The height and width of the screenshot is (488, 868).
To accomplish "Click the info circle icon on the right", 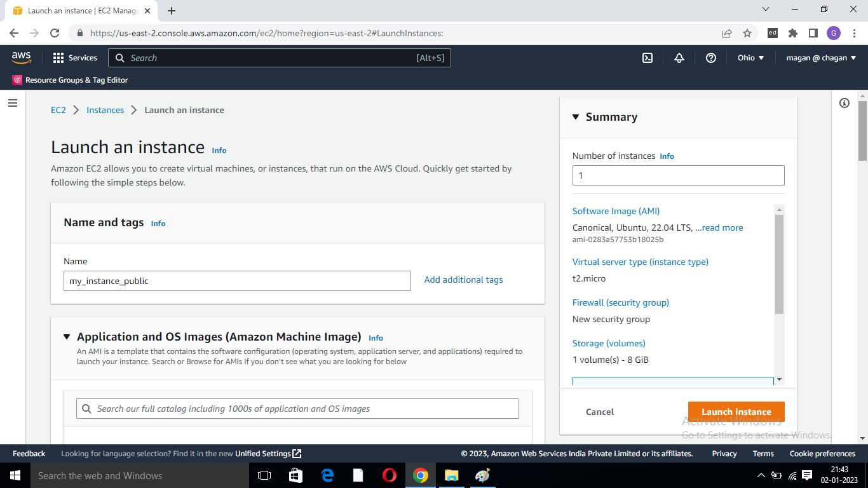I will 844,102.
